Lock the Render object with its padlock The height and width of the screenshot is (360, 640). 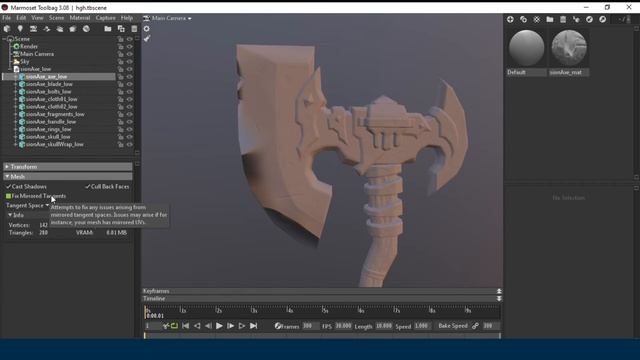(121, 47)
